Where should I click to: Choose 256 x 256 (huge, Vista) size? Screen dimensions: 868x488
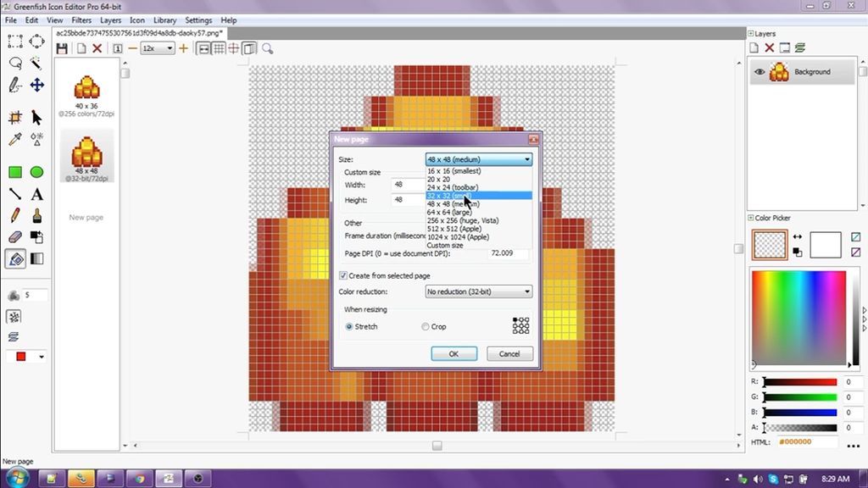[465, 219]
